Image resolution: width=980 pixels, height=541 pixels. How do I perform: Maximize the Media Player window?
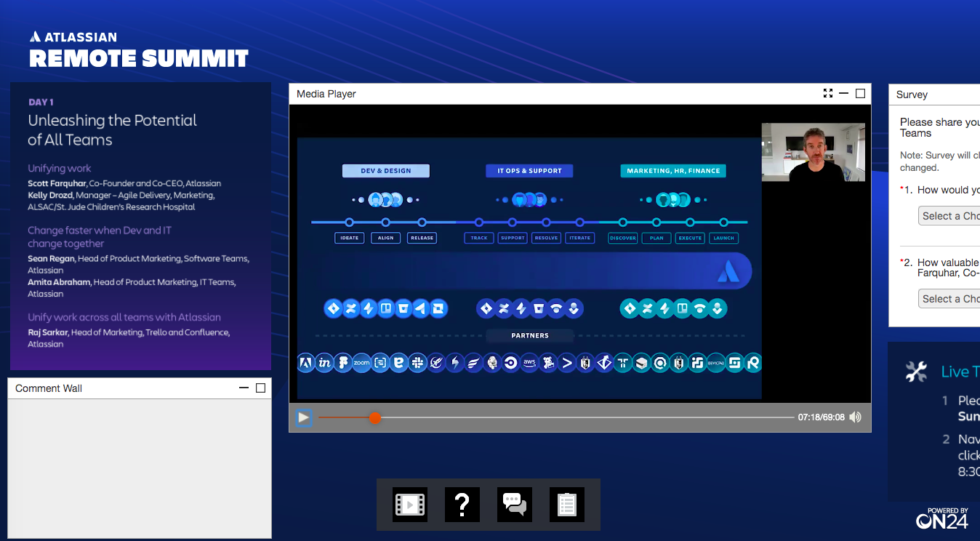(x=860, y=93)
